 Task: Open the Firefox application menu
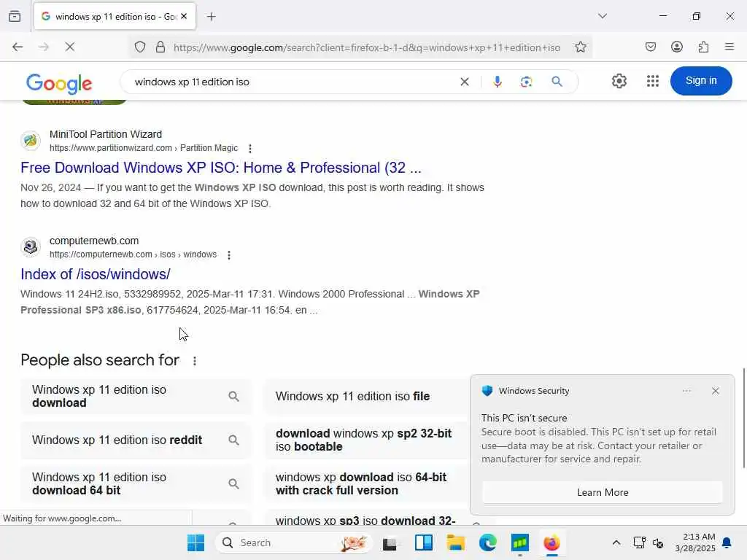[x=729, y=47]
